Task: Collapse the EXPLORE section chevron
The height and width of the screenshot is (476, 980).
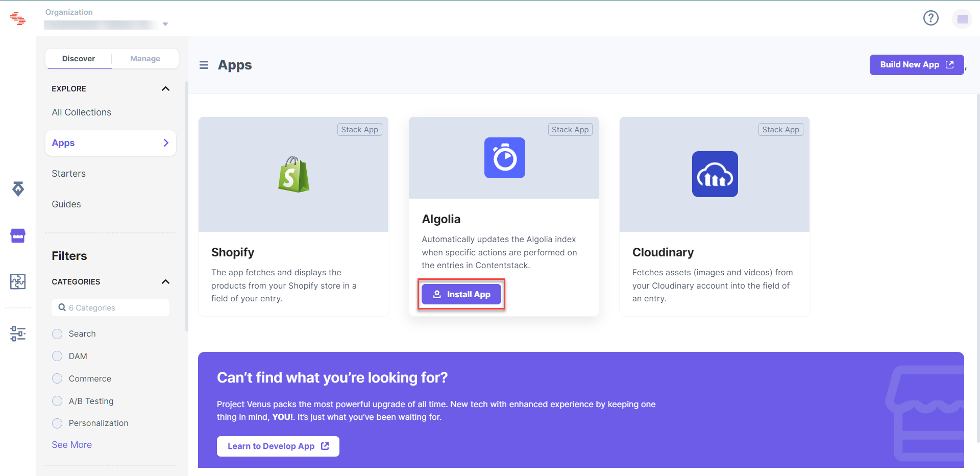Action: click(x=165, y=89)
